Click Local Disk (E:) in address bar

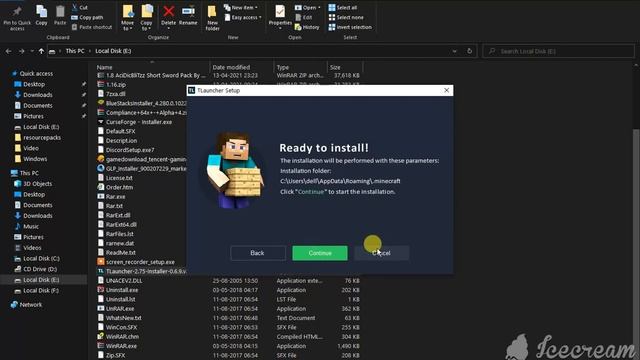coord(113,51)
